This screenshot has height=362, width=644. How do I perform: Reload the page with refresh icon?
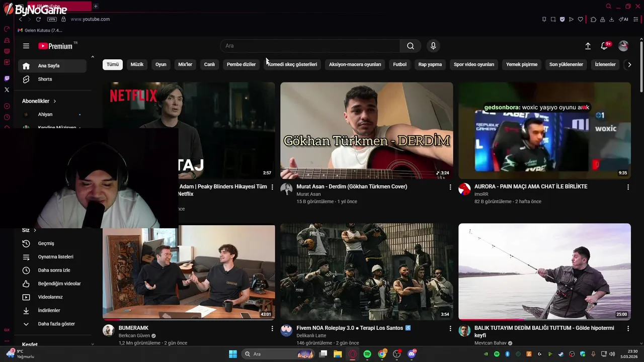click(38, 19)
